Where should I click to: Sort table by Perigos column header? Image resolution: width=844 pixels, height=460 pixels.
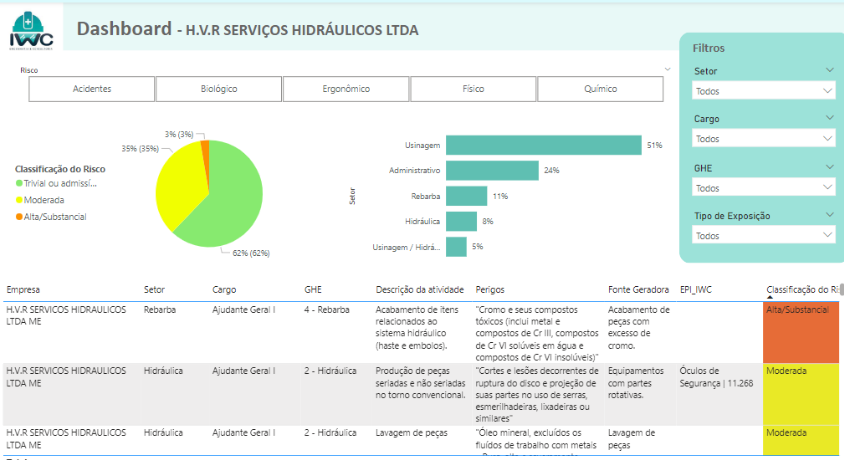pos(490,289)
